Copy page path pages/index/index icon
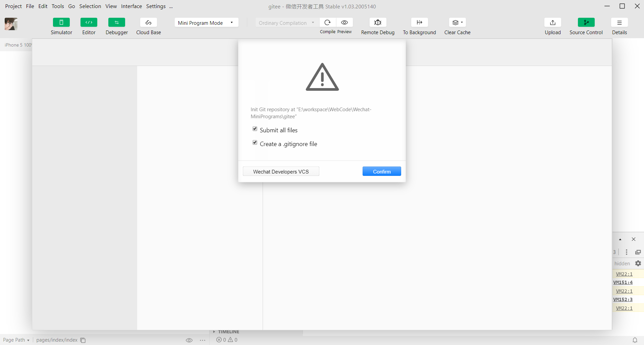 click(x=83, y=340)
